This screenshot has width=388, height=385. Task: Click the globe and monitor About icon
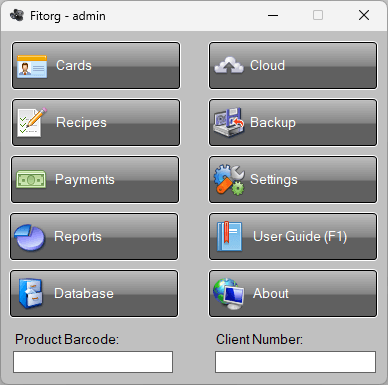pos(229,294)
